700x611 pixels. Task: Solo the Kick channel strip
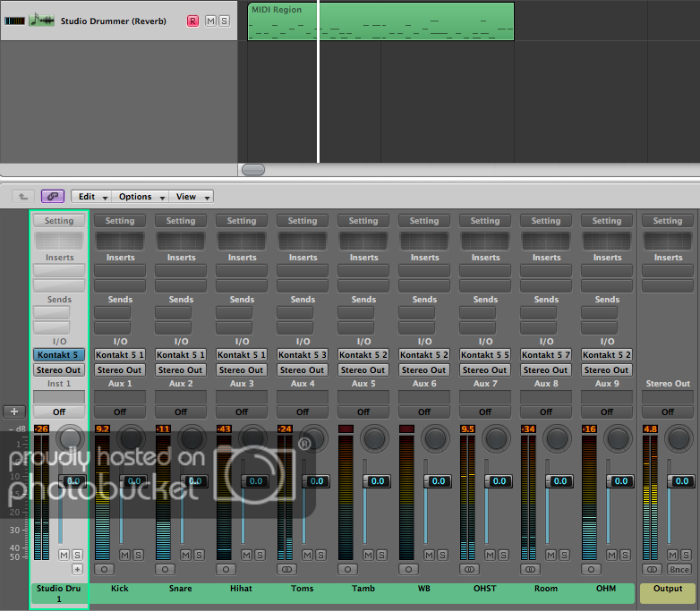tap(138, 555)
